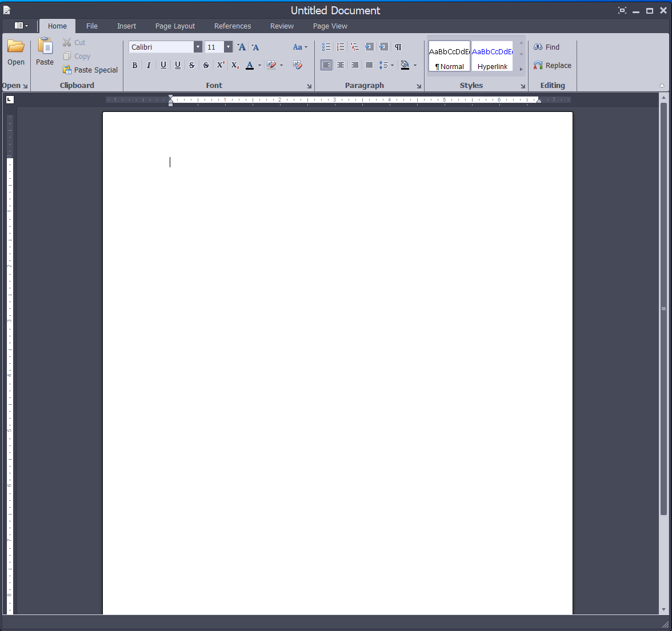This screenshot has height=631, width=672.
Task: Click the Paste clipboard icon
Action: pos(45,47)
